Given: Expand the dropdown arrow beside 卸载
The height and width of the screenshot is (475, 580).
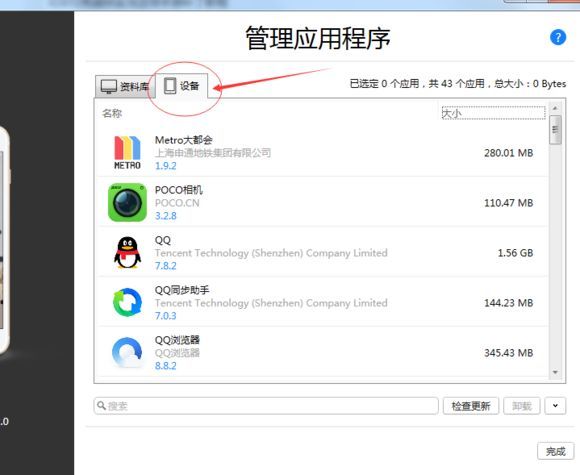Looking at the screenshot, I should 555,406.
